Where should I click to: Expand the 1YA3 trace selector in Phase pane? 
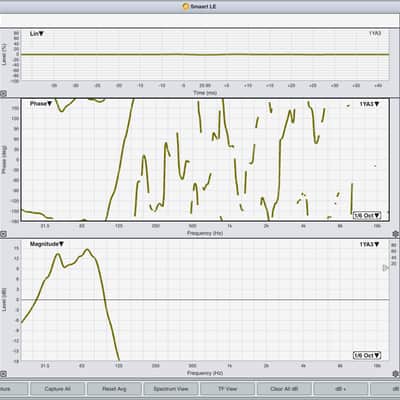369,104
